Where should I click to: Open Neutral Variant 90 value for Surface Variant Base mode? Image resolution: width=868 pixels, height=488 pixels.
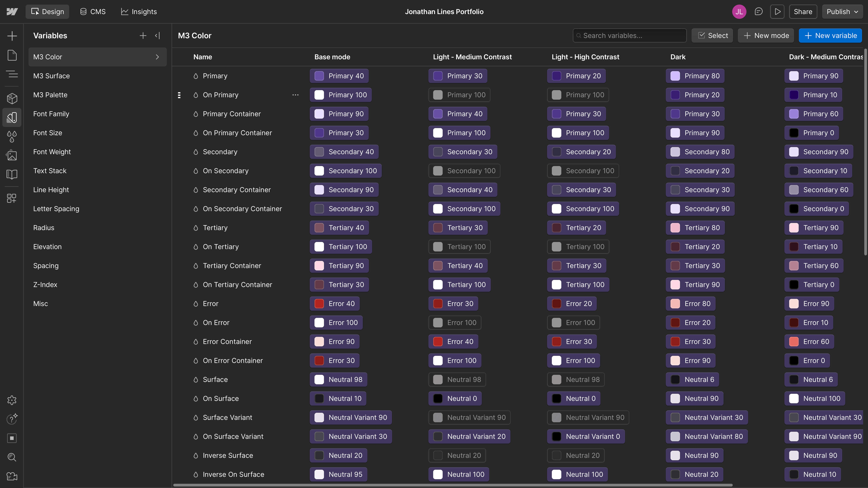351,417
